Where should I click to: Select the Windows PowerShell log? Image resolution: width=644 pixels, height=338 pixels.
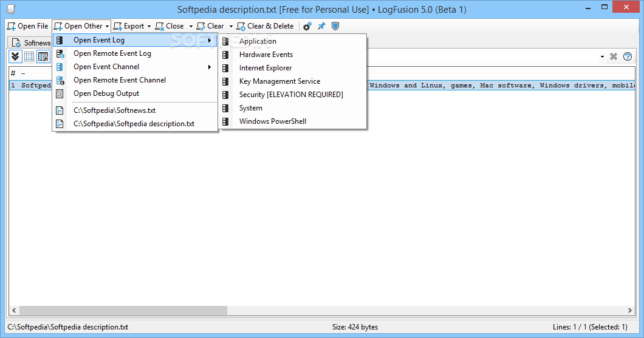pos(292,121)
